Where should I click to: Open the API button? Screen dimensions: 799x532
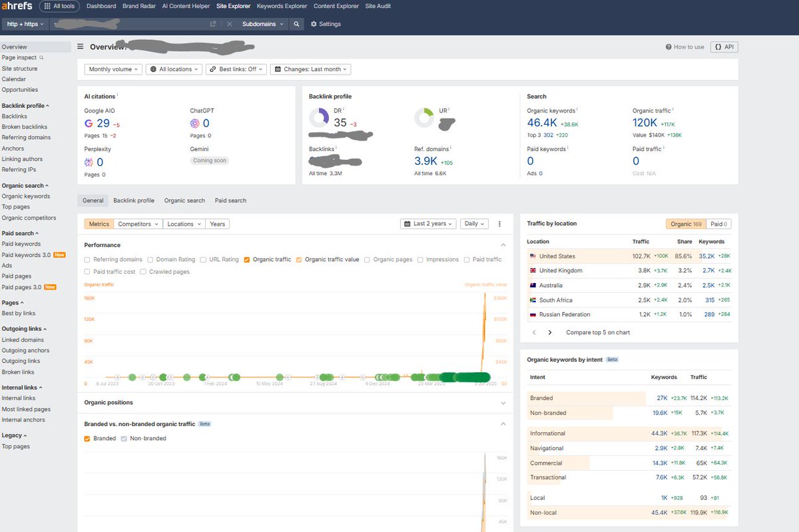724,47
